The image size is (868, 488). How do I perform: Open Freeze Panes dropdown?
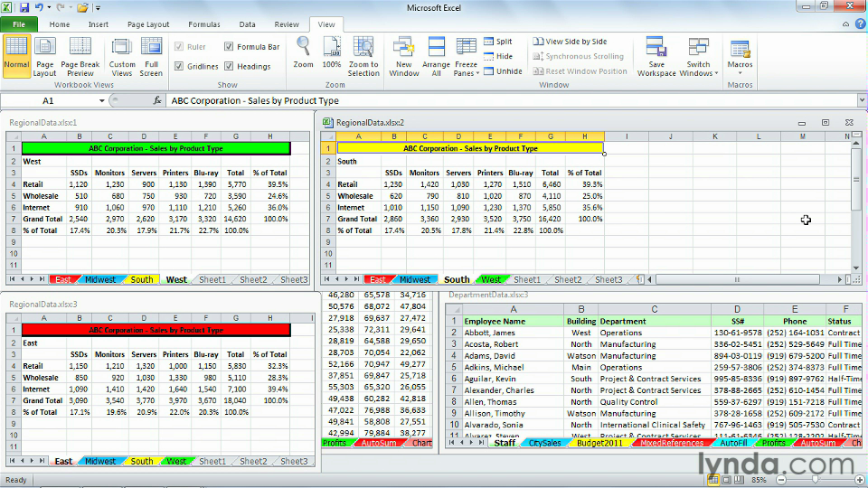click(467, 56)
